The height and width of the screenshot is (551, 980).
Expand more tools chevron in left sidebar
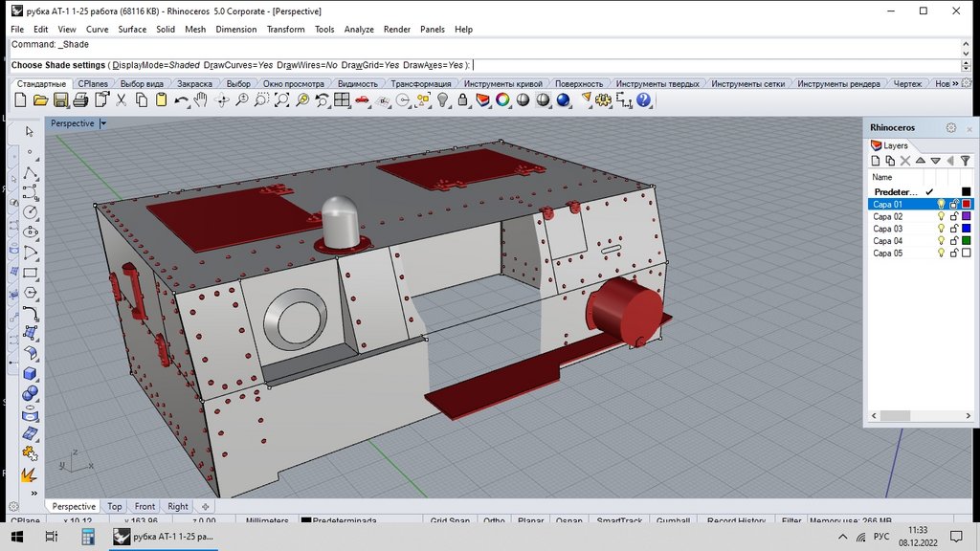(34, 493)
